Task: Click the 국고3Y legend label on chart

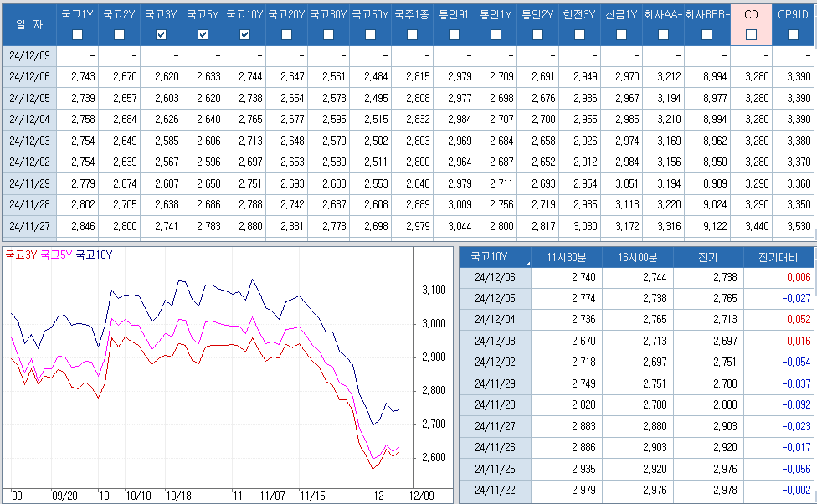Action: click(x=21, y=255)
